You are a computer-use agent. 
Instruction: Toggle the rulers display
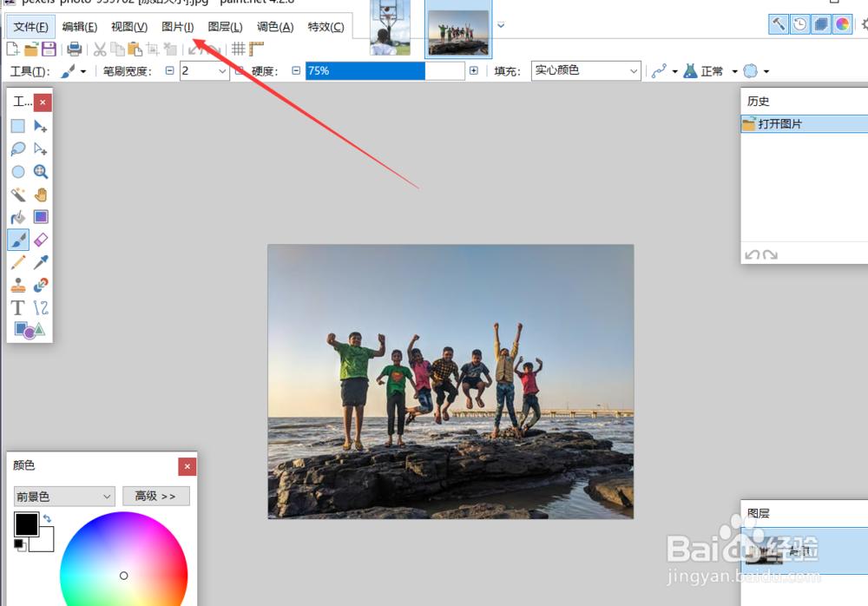tap(256, 49)
